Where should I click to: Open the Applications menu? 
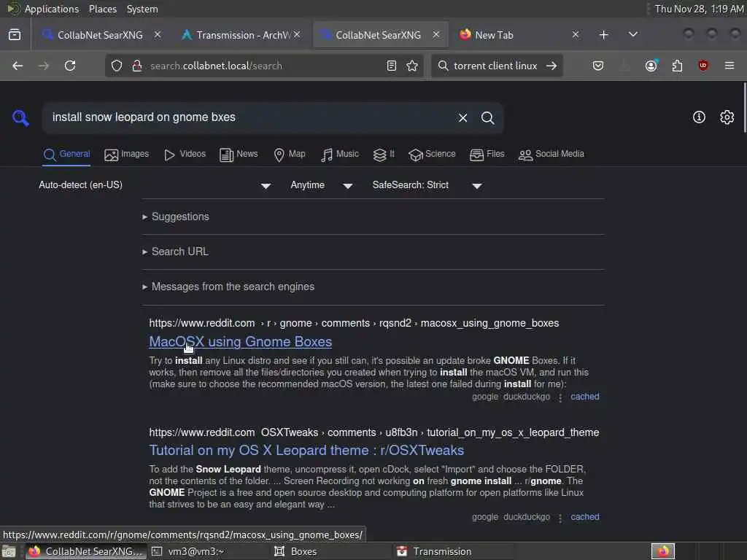click(x=52, y=9)
